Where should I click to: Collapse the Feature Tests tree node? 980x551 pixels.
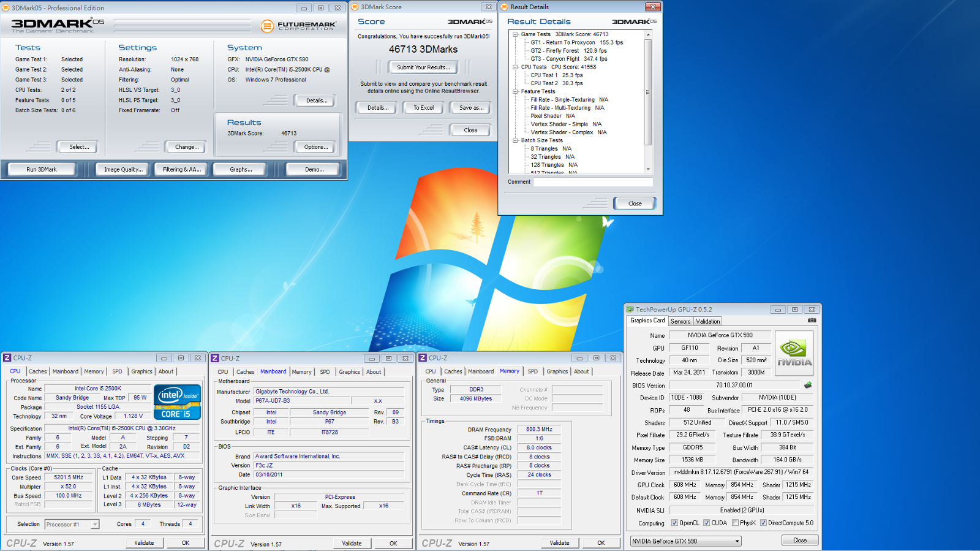(515, 91)
